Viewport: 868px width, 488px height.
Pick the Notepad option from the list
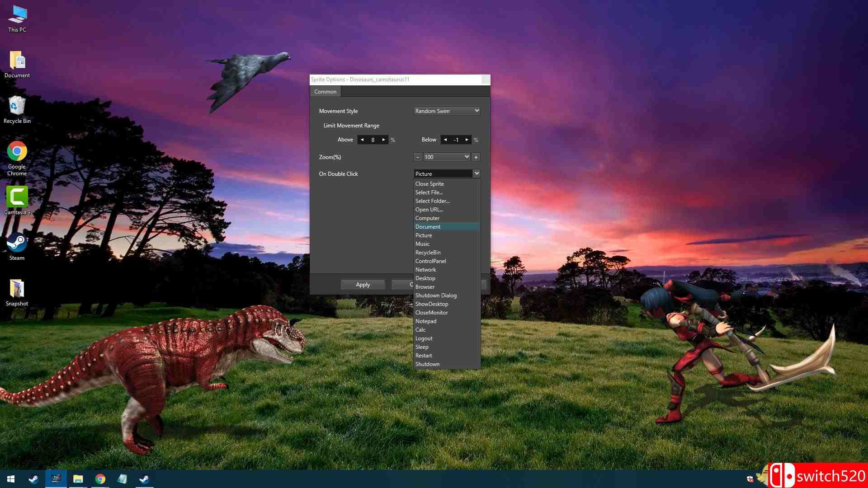(426, 321)
